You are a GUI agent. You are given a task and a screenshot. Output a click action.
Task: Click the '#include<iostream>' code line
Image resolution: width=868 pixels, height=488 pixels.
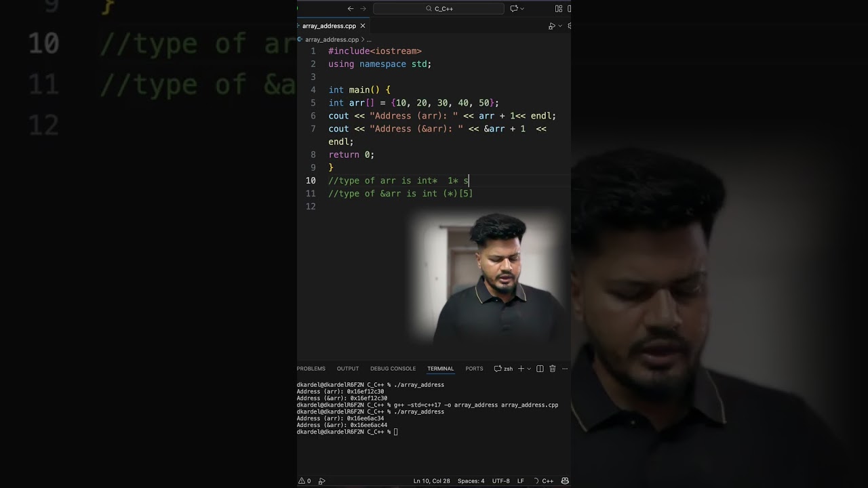point(375,51)
